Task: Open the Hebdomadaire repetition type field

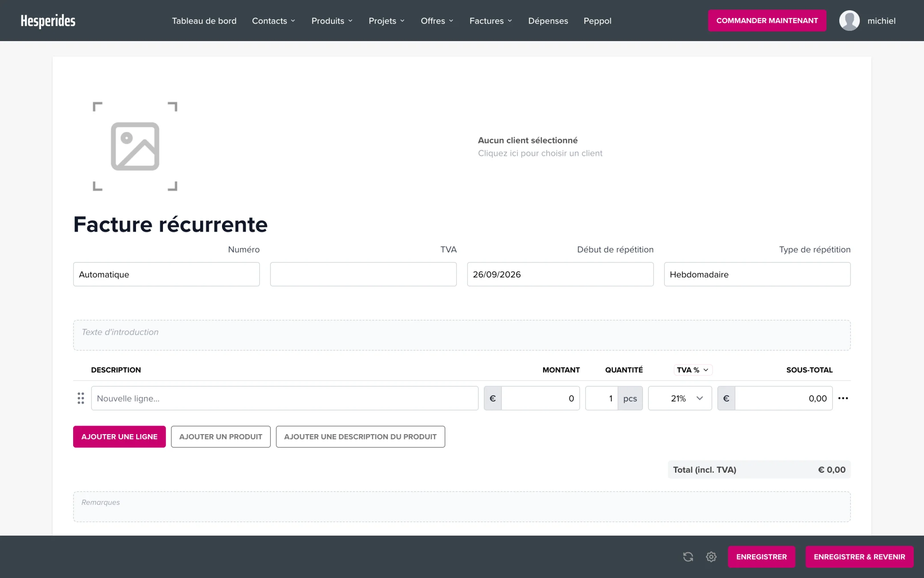Action: pyautogui.click(x=757, y=274)
